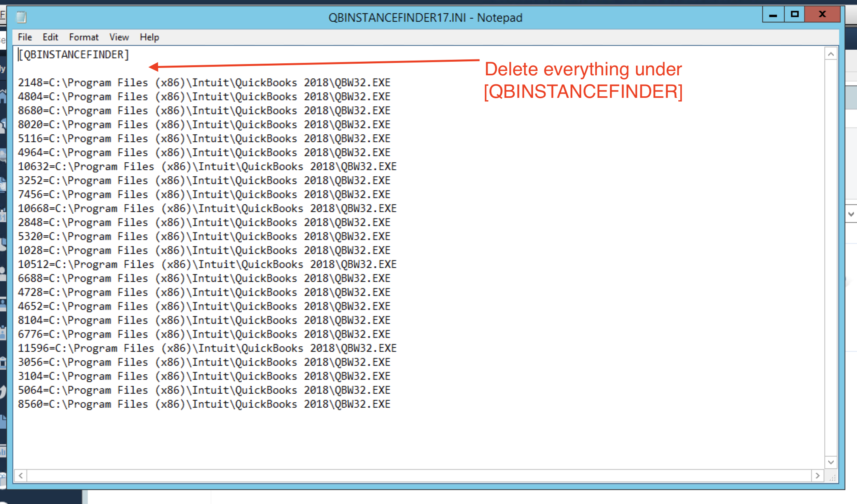Click the line starting with 5116=
This screenshot has height=504, width=857.
click(x=204, y=139)
